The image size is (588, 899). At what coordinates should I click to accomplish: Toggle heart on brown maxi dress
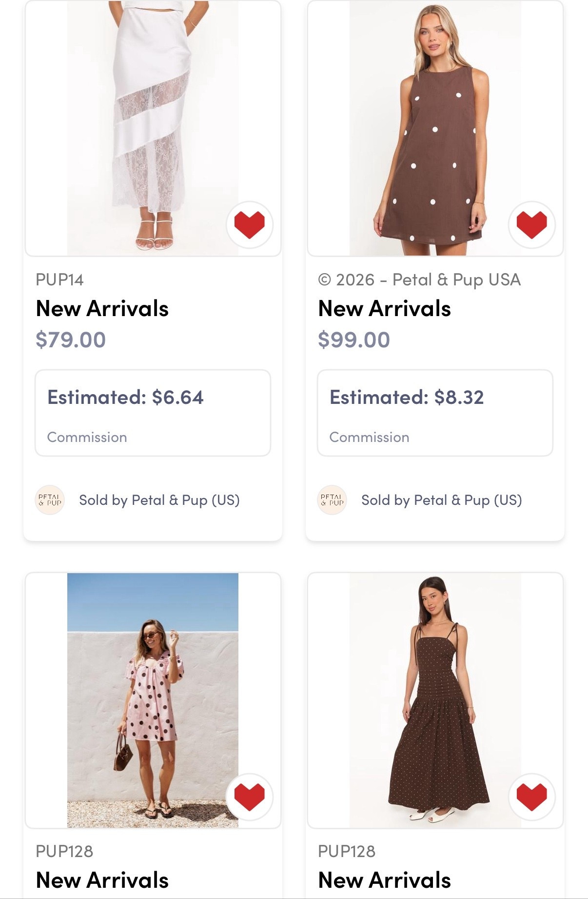(531, 797)
